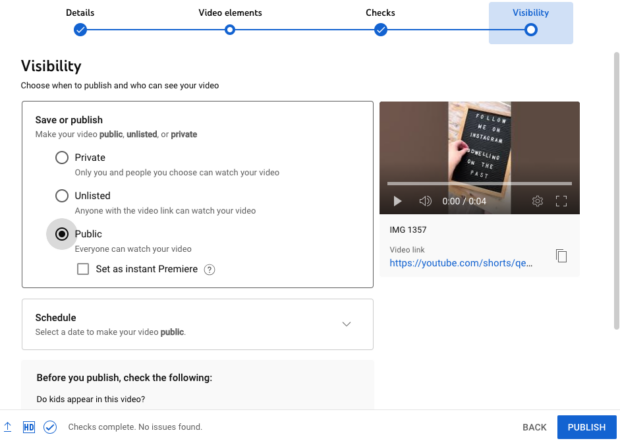Select the Private visibility option
The image size is (620, 443).
(x=62, y=158)
